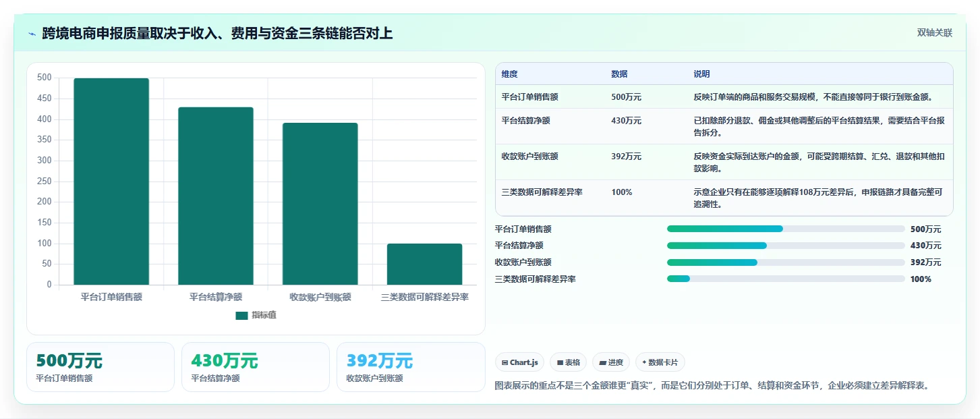Click the diamond icon in 数据卡片 chip
Screen dimensions: 980x419
click(x=645, y=362)
